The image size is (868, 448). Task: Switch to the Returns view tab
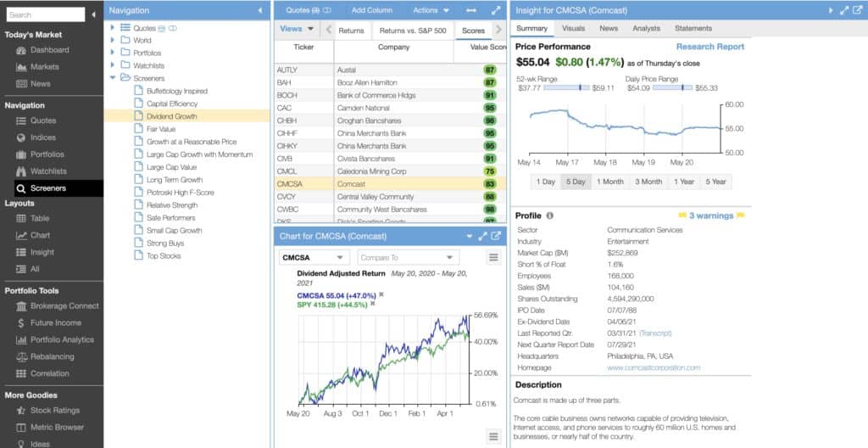pyautogui.click(x=351, y=31)
